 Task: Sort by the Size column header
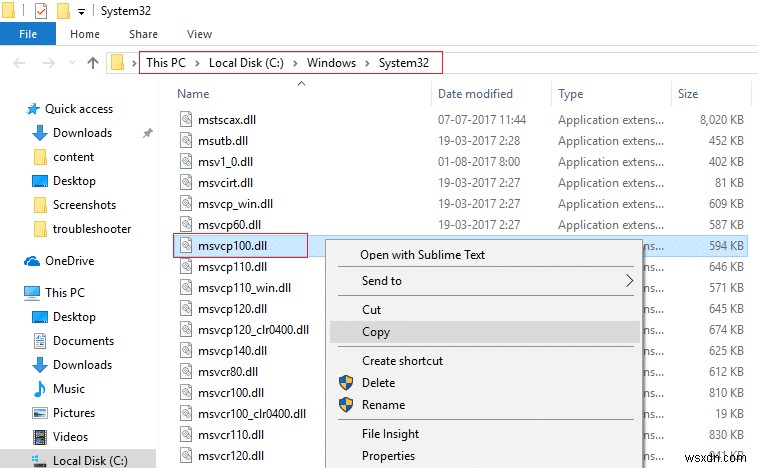688,94
